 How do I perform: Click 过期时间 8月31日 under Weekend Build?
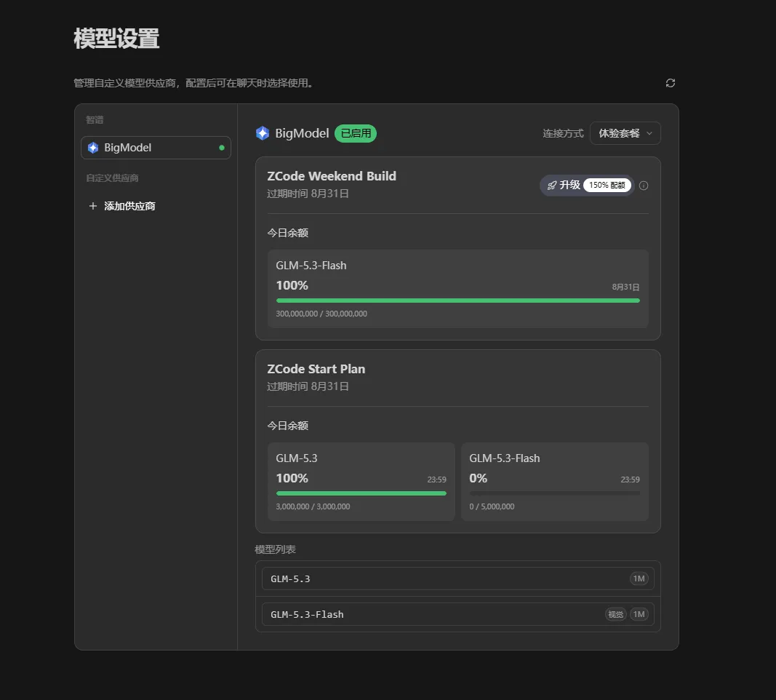point(308,194)
